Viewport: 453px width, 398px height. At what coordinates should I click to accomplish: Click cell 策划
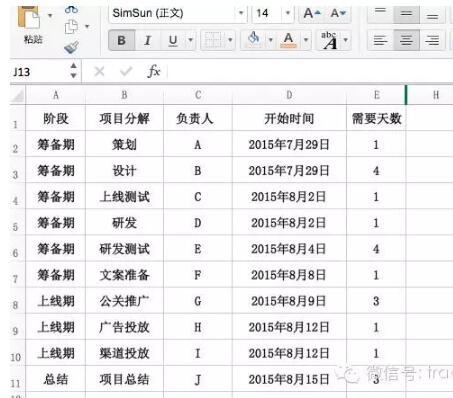tap(124, 144)
